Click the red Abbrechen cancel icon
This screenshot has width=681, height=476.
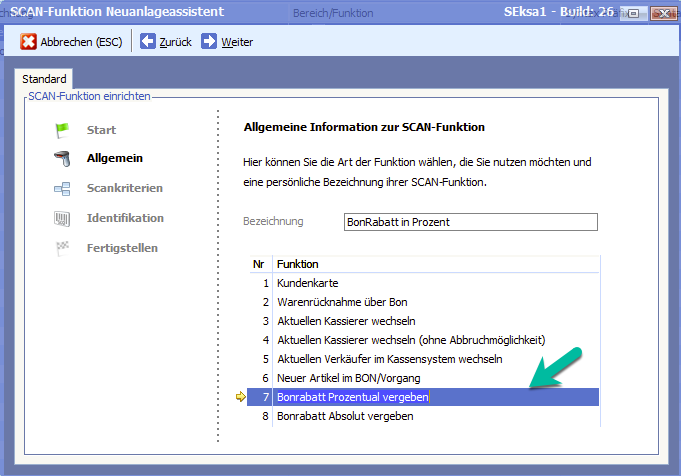29,42
